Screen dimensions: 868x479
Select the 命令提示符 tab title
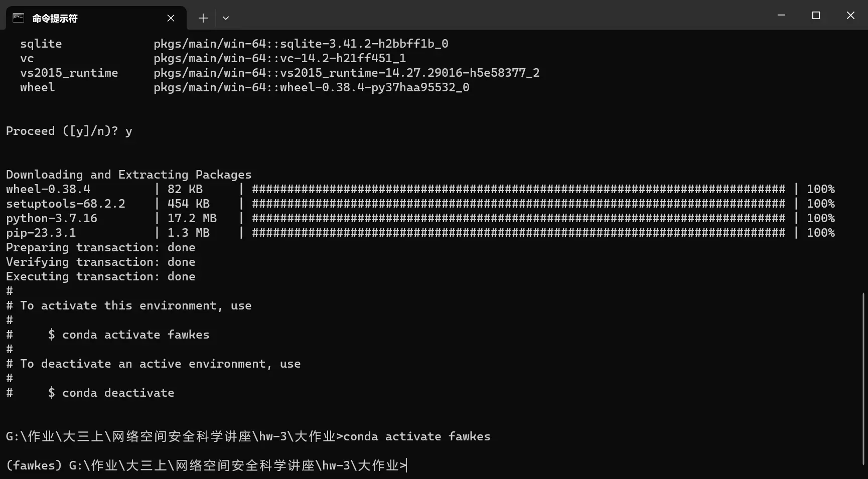55,19
